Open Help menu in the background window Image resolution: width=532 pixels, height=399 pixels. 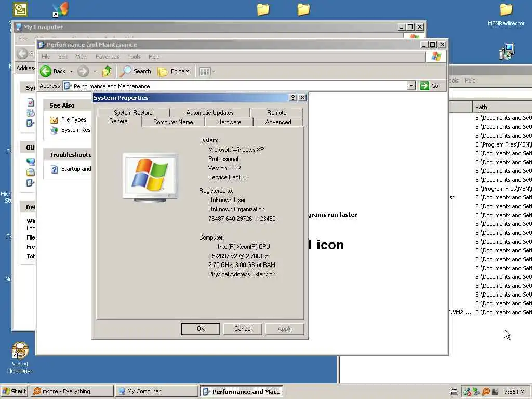pyautogui.click(x=470, y=81)
